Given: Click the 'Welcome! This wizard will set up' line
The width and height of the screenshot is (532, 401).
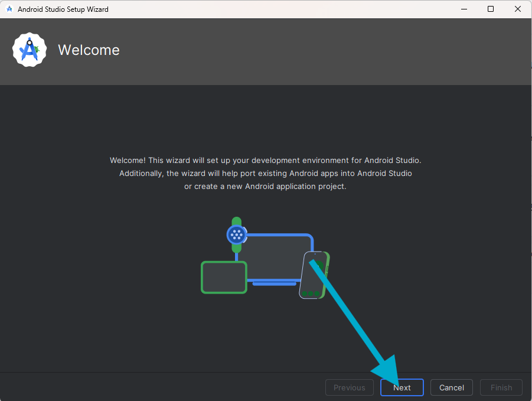Looking at the screenshot, I should click(x=266, y=161).
